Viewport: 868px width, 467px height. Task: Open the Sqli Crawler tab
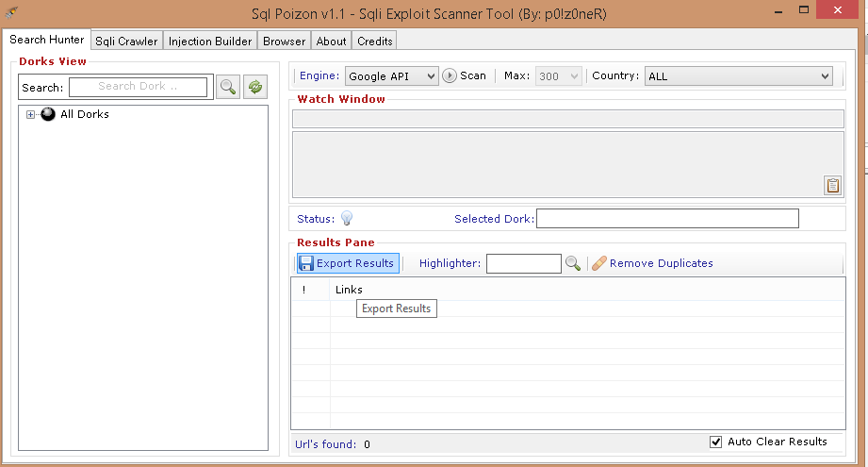[127, 41]
